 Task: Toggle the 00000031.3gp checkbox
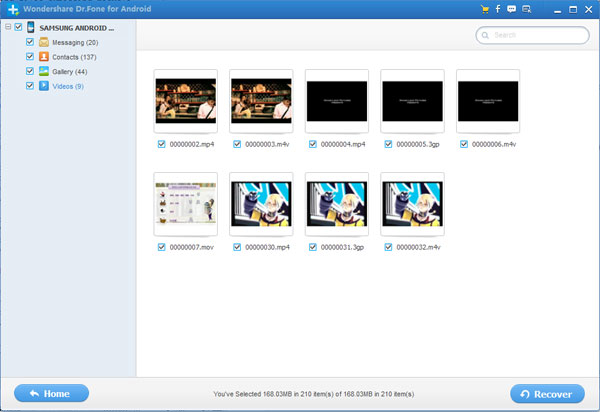(x=313, y=247)
